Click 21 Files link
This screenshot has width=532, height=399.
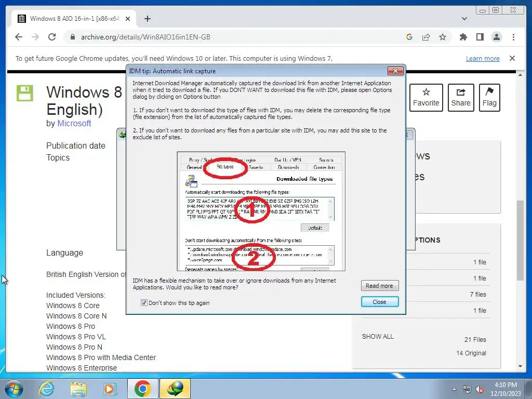(x=475, y=339)
